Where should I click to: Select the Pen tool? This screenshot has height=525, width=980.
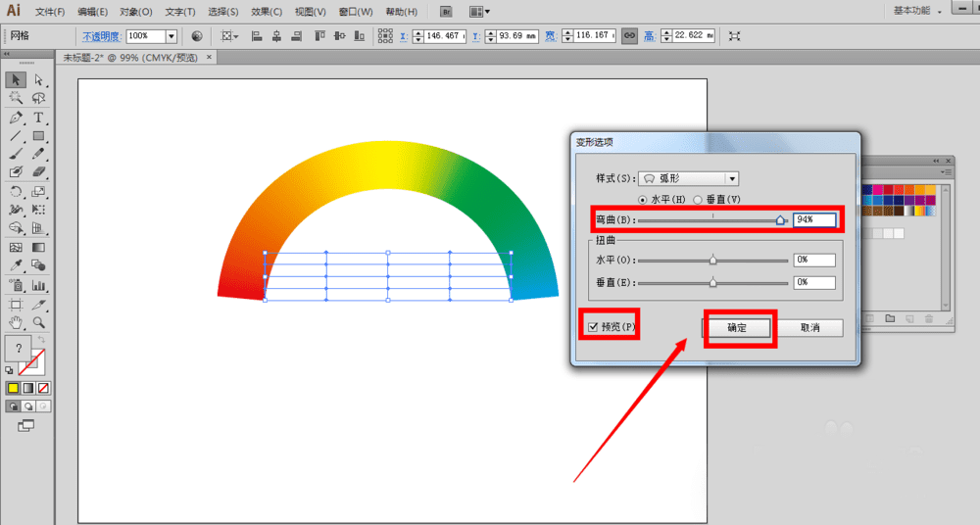pos(16,118)
